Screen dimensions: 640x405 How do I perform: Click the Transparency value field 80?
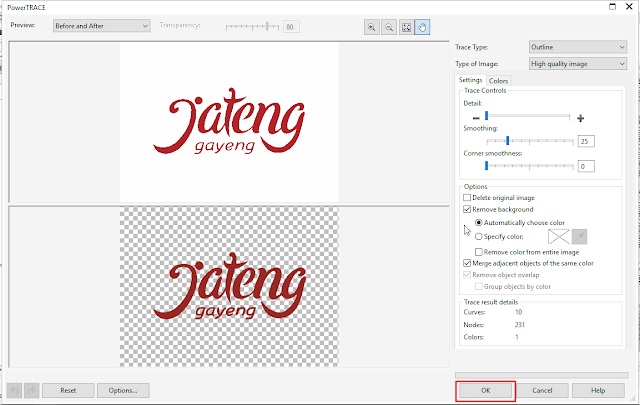(291, 27)
